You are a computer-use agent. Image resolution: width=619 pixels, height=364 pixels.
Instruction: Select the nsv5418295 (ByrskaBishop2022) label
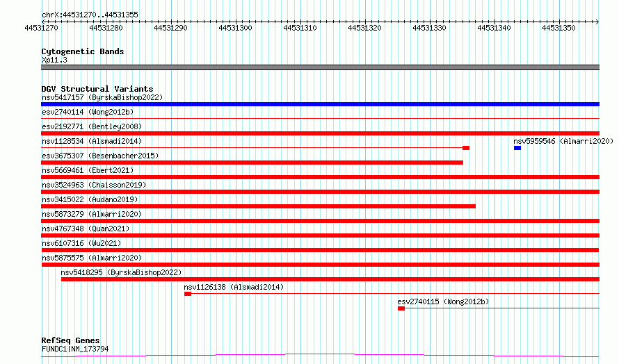click(x=121, y=272)
